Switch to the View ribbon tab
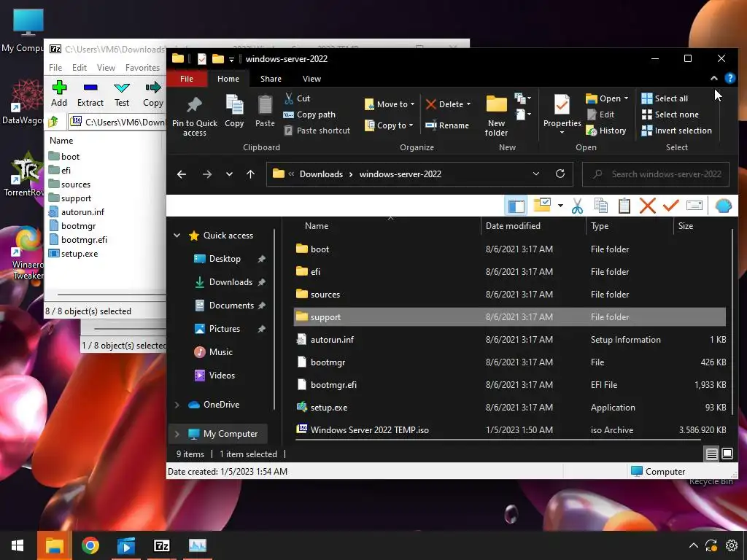 (x=311, y=79)
